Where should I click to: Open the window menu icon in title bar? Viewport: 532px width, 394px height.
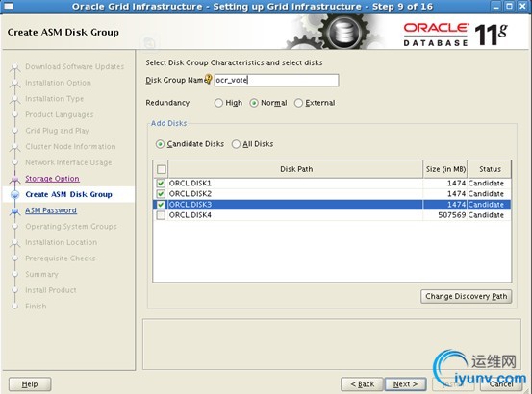pyautogui.click(x=8, y=6)
